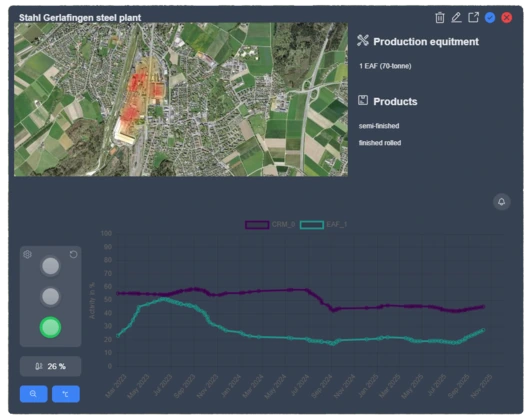Open the notification bell alerts
Image resolution: width=531 pixels, height=420 pixels.
502,202
